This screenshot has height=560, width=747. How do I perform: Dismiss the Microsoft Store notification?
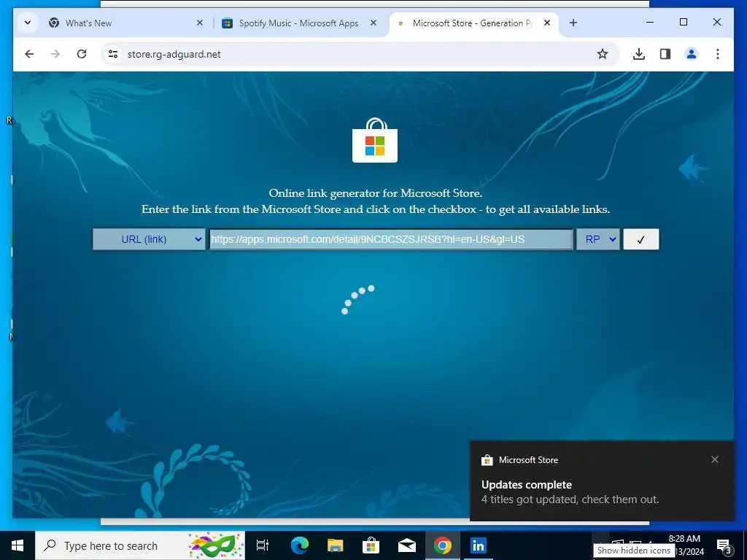click(715, 459)
